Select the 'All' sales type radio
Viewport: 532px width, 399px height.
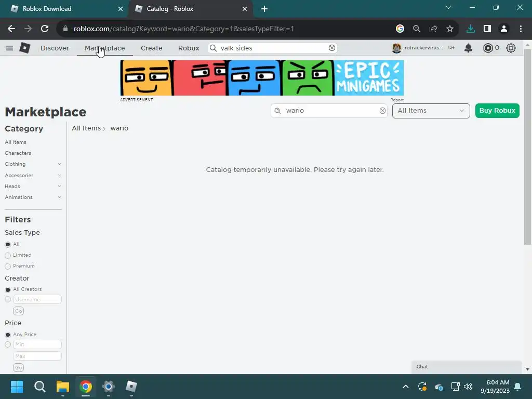point(8,244)
